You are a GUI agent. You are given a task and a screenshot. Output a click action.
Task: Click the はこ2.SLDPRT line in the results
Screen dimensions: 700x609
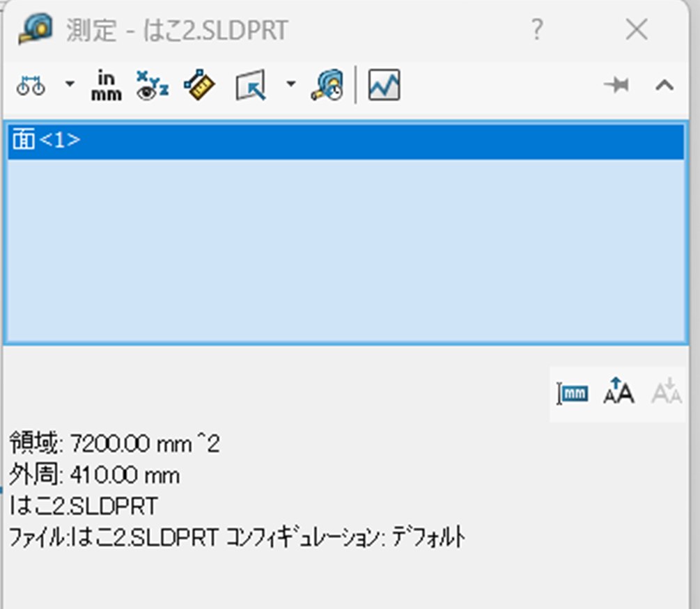[84, 506]
